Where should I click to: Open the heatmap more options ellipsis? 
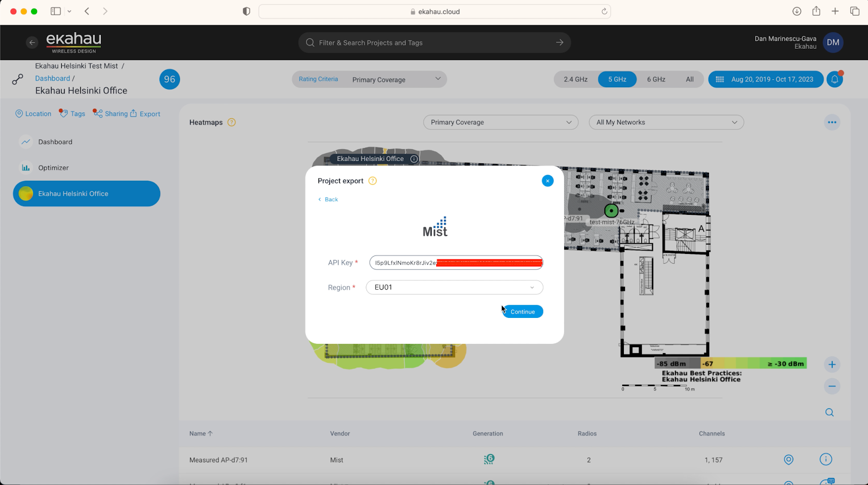[x=832, y=122]
